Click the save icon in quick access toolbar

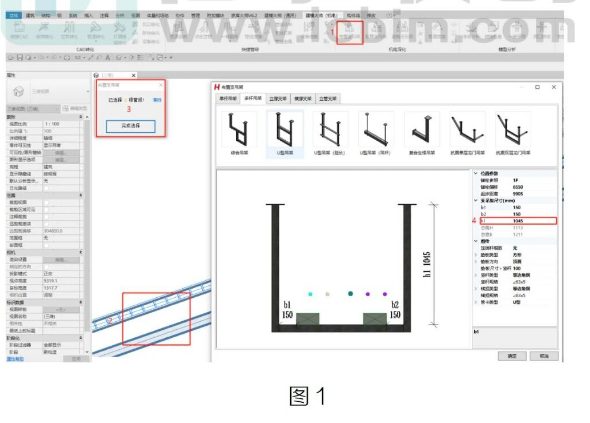tap(20, 58)
